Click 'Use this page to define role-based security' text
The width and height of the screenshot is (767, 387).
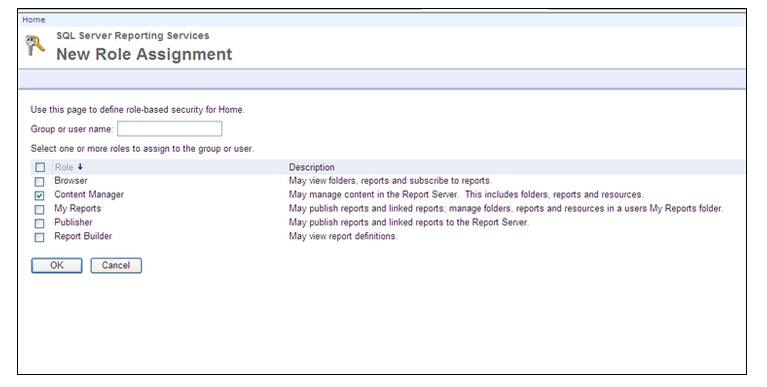tap(137, 110)
